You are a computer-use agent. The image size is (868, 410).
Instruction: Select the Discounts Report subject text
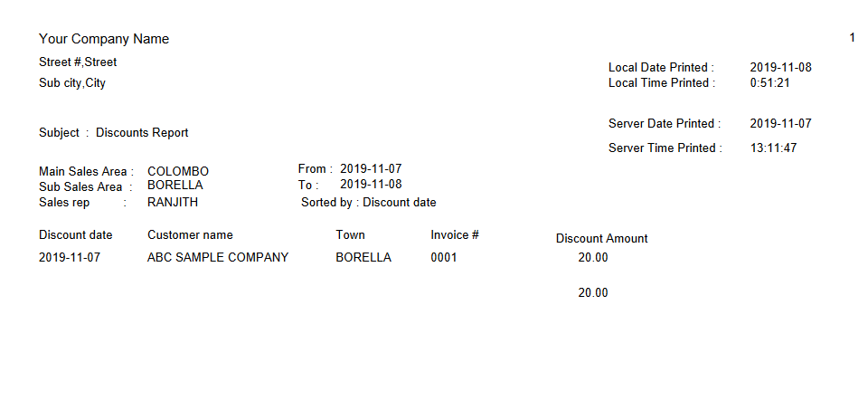pyautogui.click(x=142, y=133)
